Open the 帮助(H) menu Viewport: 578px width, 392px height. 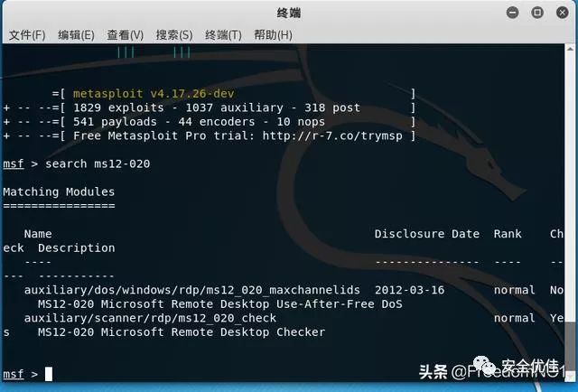273,35
